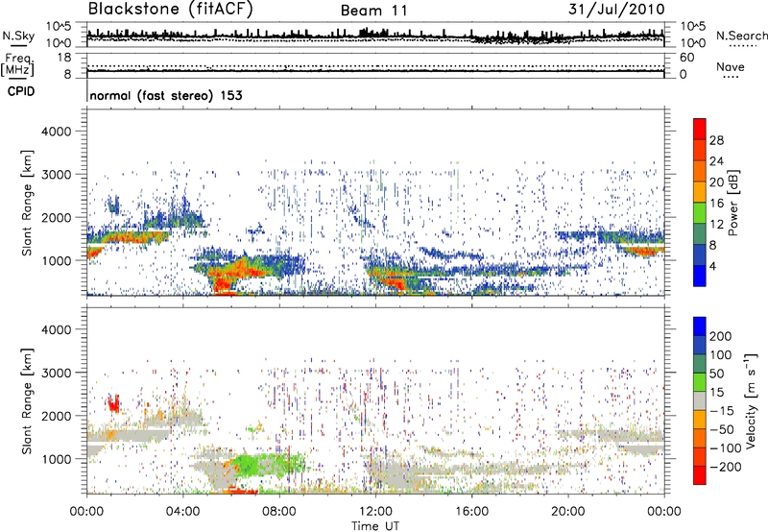Click the '4000' tick on power panel
The image size is (768, 532).
(x=56, y=132)
